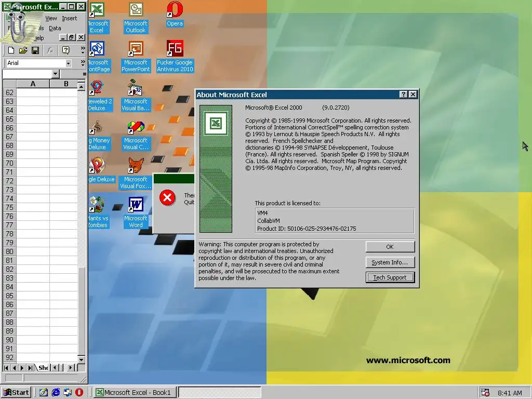Screen dimensions: 532x399
Task: Click the next-sheet tab scroll button
Action: (22, 368)
